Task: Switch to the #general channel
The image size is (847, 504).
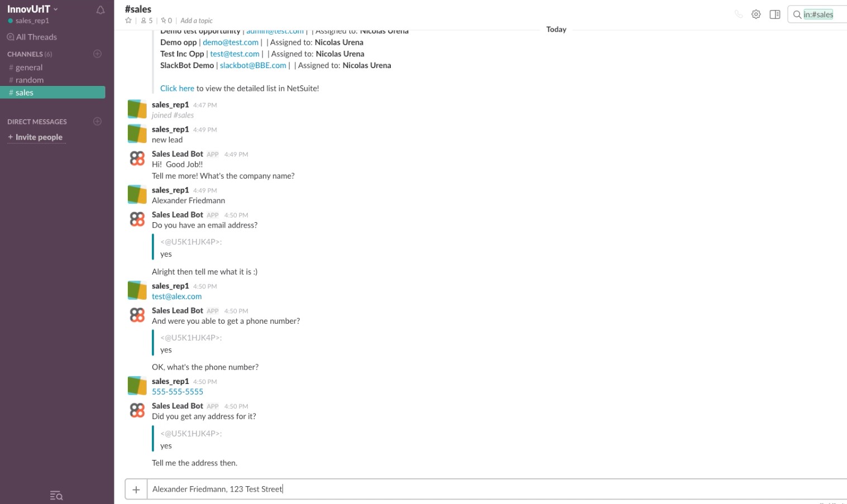Action: [29, 68]
